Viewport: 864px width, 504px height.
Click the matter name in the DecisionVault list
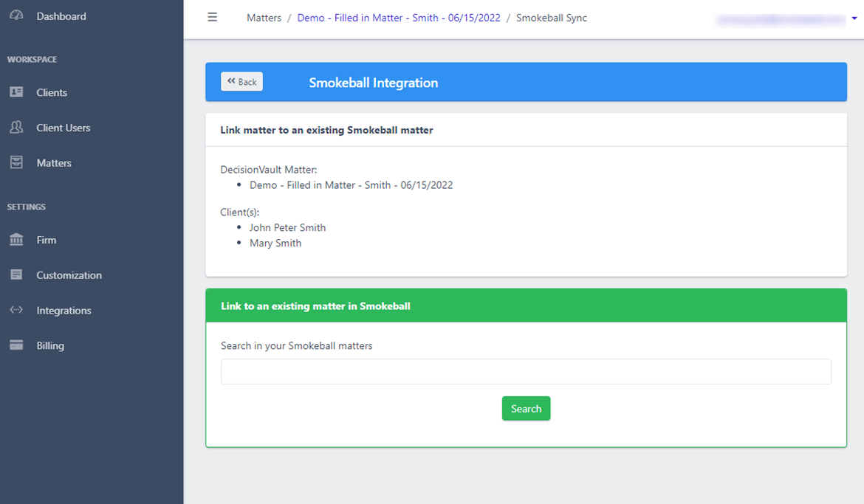pyautogui.click(x=351, y=185)
